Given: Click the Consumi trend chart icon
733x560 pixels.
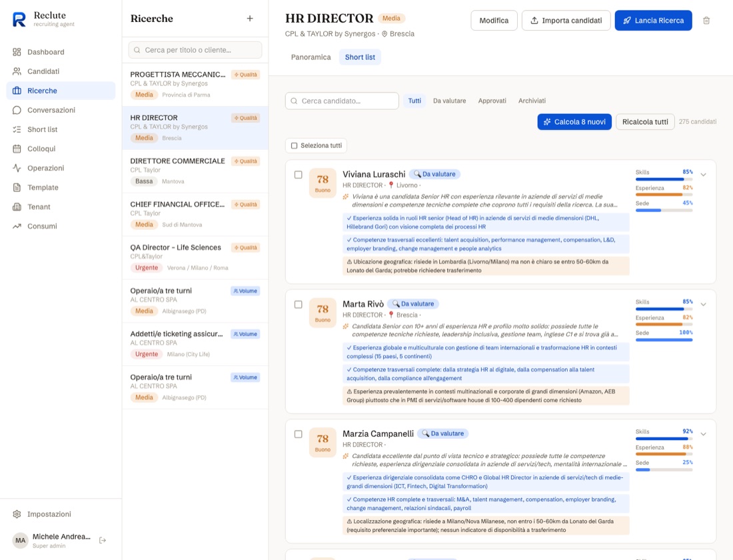Looking at the screenshot, I should pos(17,226).
